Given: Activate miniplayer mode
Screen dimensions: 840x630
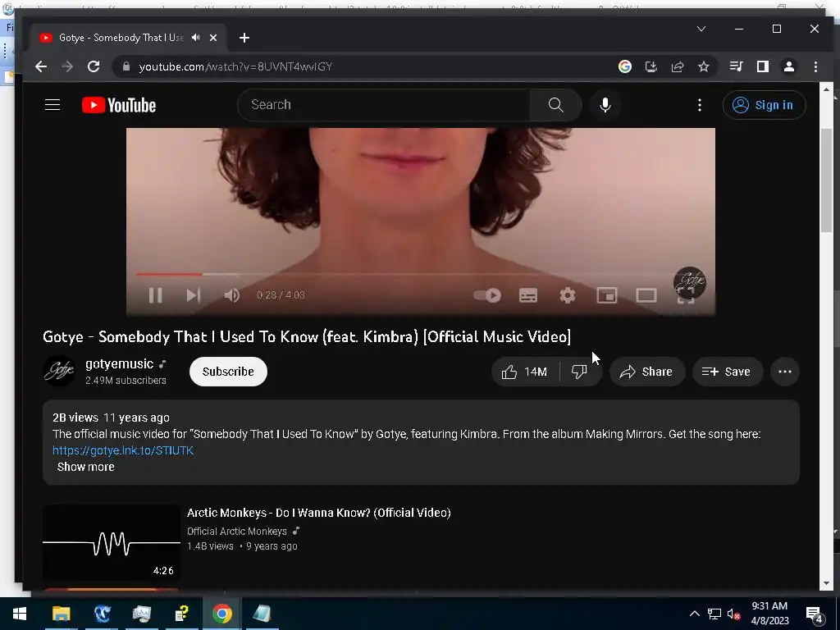Looking at the screenshot, I should tap(607, 295).
